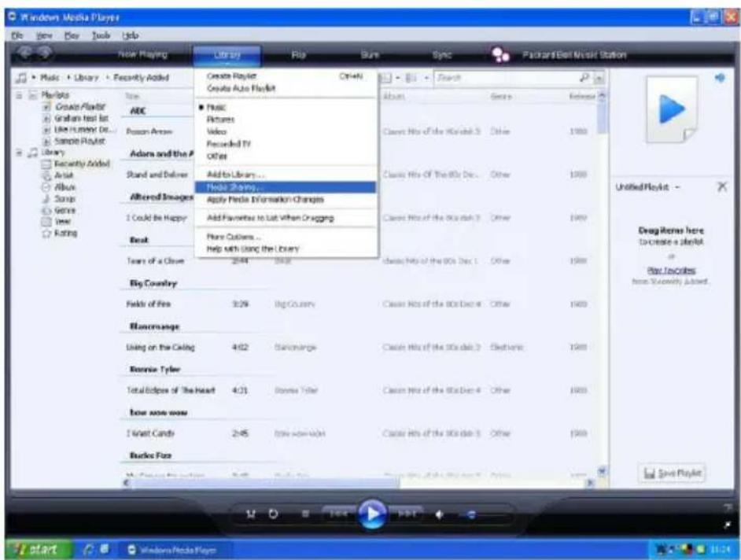Close the Untitled Playlist list pane with the X

click(x=722, y=186)
